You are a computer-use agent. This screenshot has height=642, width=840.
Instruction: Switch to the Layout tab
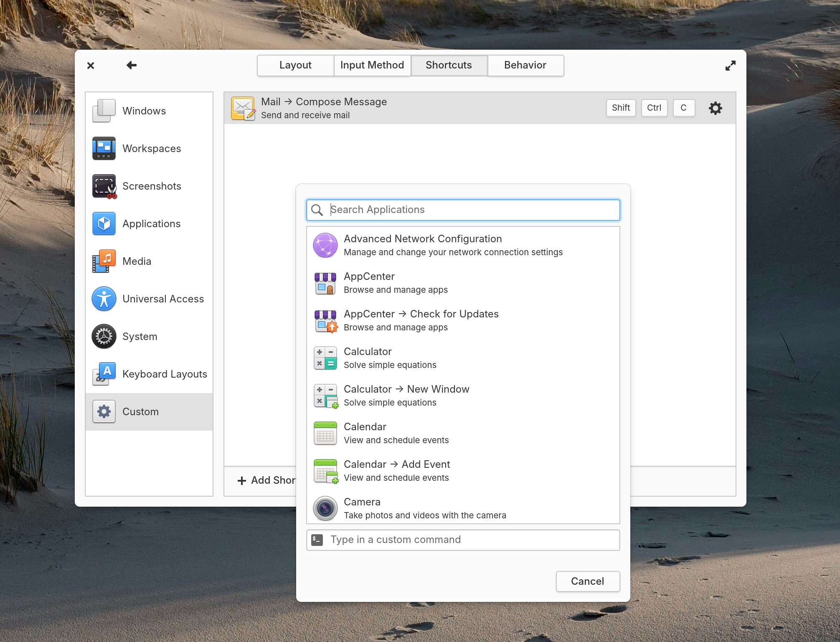(295, 66)
